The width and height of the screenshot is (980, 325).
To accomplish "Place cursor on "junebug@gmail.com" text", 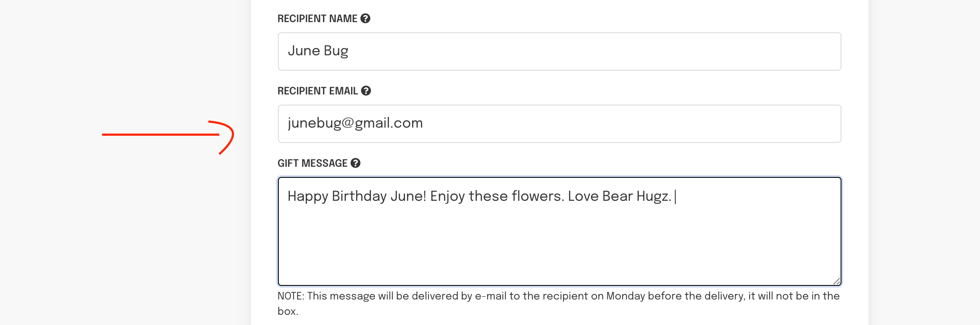I will click(355, 123).
